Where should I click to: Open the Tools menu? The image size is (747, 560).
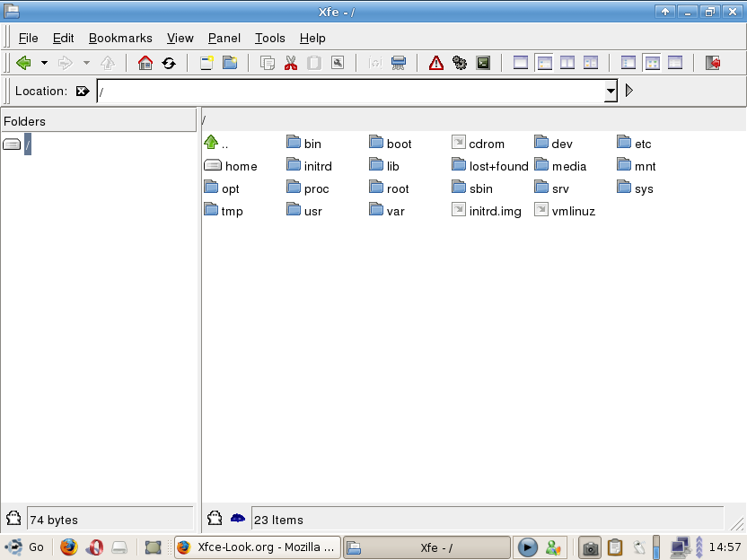coord(269,38)
